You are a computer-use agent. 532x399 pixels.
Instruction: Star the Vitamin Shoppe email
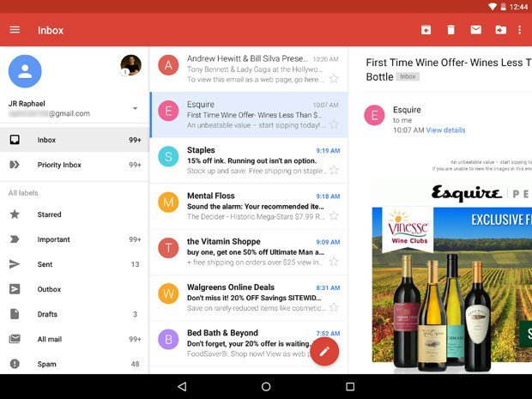tap(334, 262)
